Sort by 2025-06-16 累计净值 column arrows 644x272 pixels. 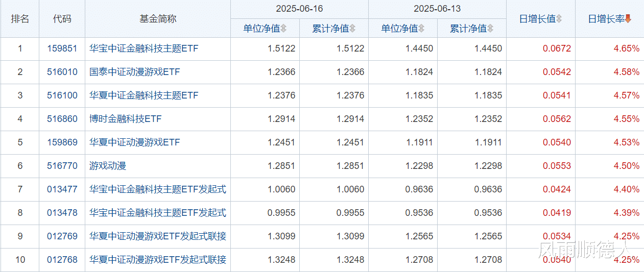pos(352,29)
